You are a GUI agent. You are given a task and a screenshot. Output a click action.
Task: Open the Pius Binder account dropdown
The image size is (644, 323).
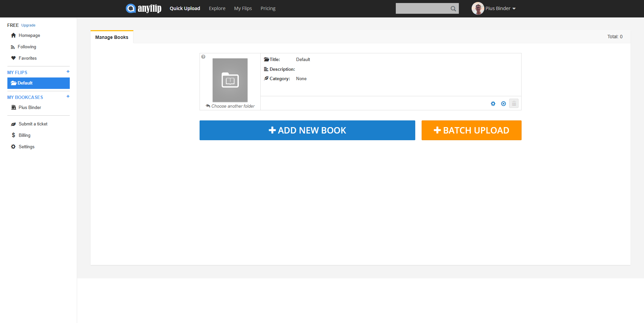(500, 8)
